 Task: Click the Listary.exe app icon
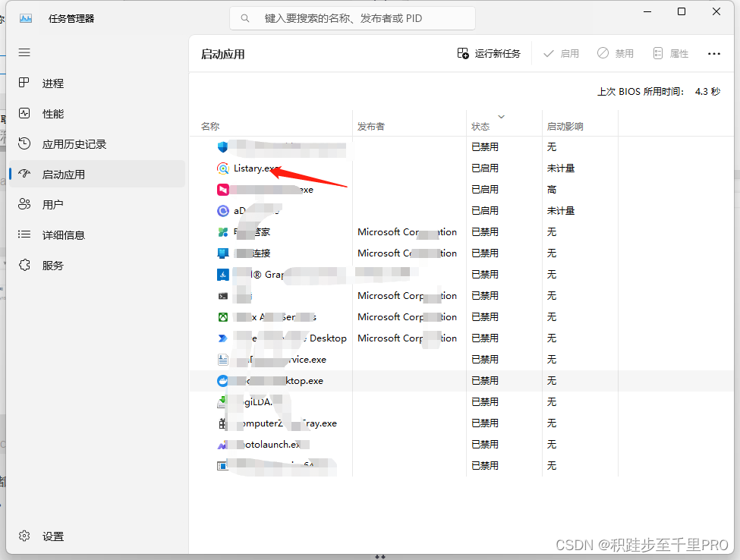pos(222,168)
